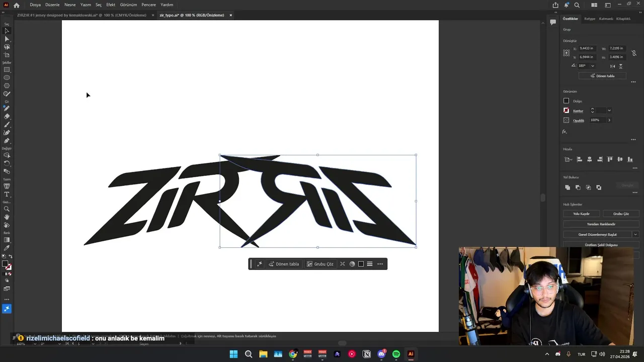This screenshot has height=362, width=644.
Task: Toggle the drawing mode icon in toolbar
Action: (7, 281)
